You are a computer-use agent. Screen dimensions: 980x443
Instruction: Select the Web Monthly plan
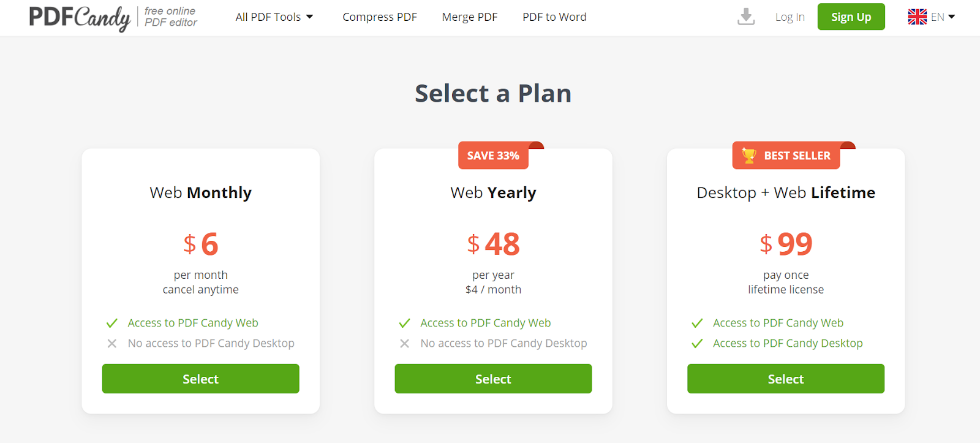click(x=200, y=379)
